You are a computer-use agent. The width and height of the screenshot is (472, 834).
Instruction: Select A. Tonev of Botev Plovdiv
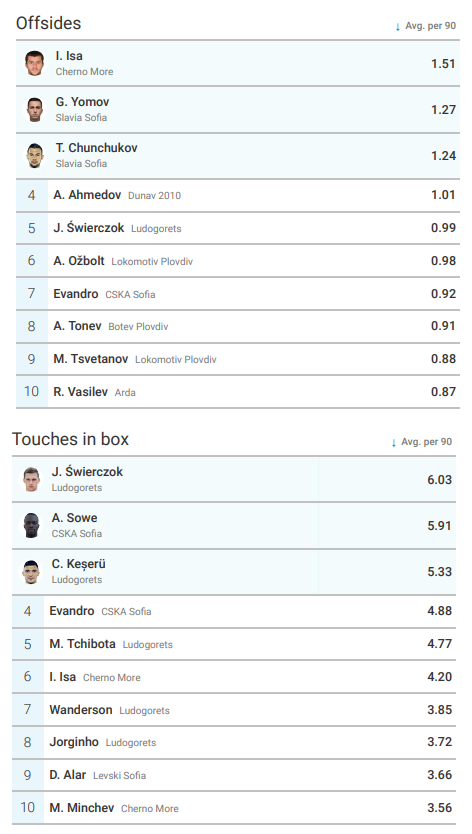point(77,326)
